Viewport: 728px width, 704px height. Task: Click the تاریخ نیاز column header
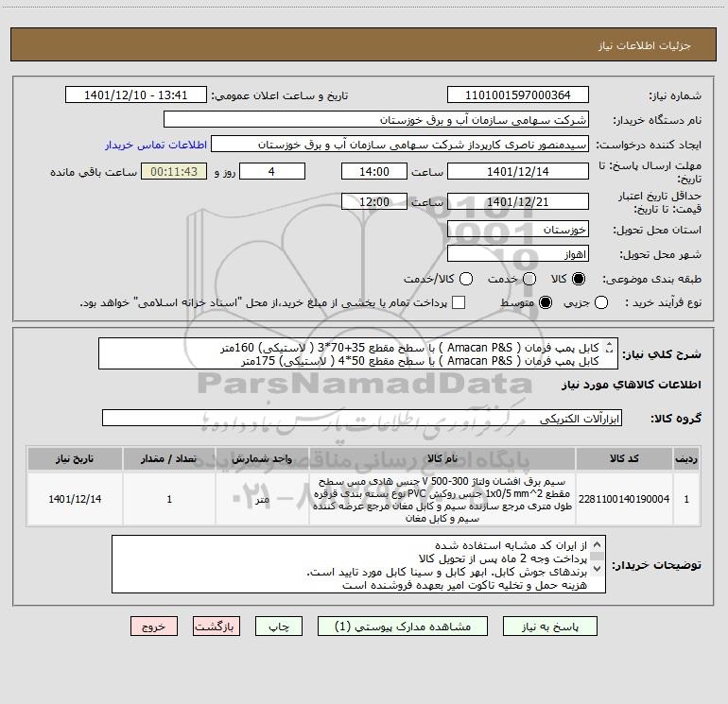(x=75, y=459)
